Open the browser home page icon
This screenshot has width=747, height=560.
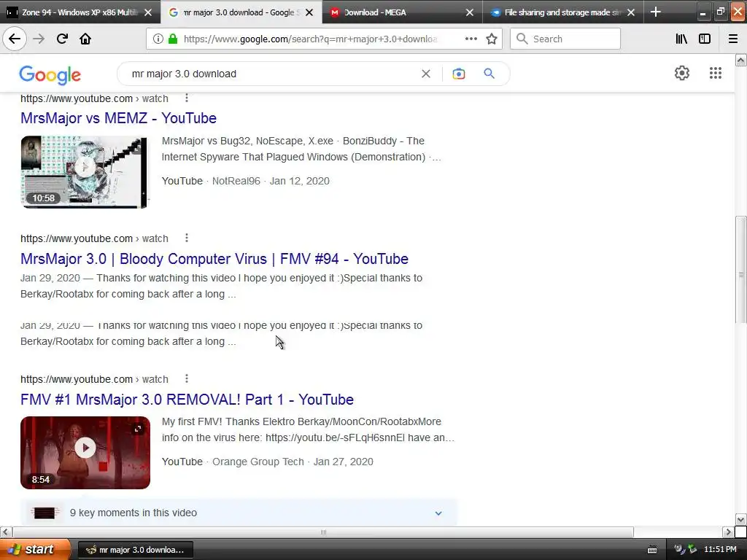coord(85,39)
